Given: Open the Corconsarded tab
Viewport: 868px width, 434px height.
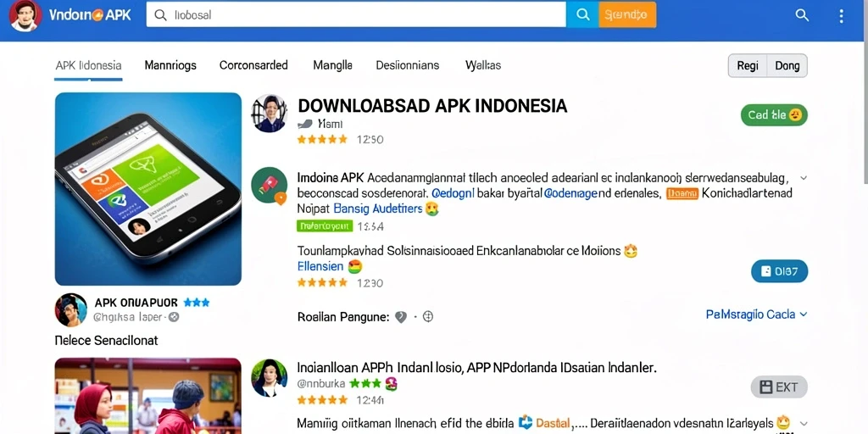Looking at the screenshot, I should click(253, 65).
